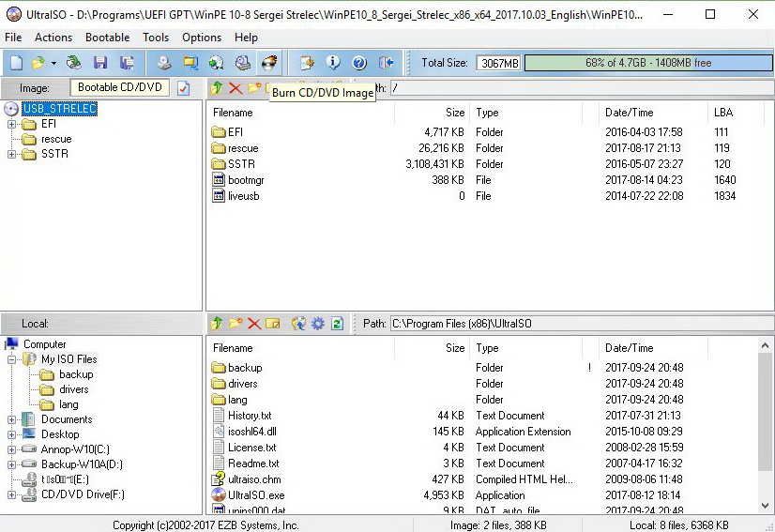This screenshot has height=532, width=775.
Task: Click the Open image folder icon
Action: tap(38, 63)
